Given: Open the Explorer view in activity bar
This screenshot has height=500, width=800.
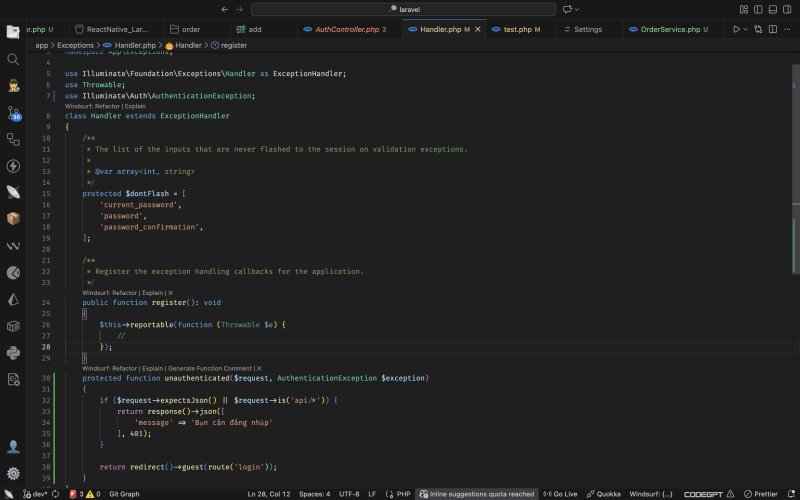Looking at the screenshot, I should point(13,31).
